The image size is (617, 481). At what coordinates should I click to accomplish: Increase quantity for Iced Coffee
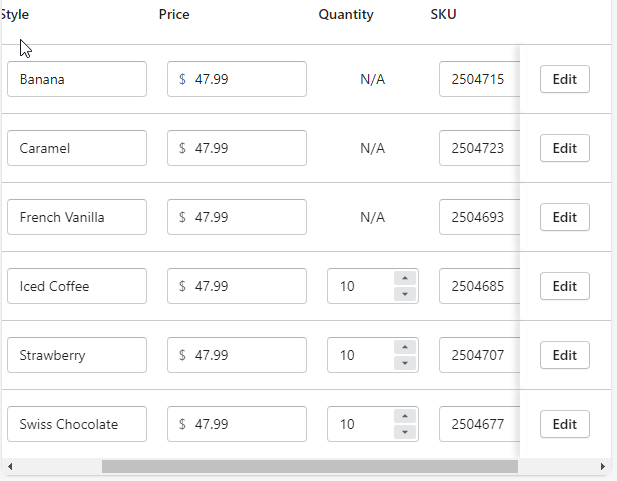(404, 279)
